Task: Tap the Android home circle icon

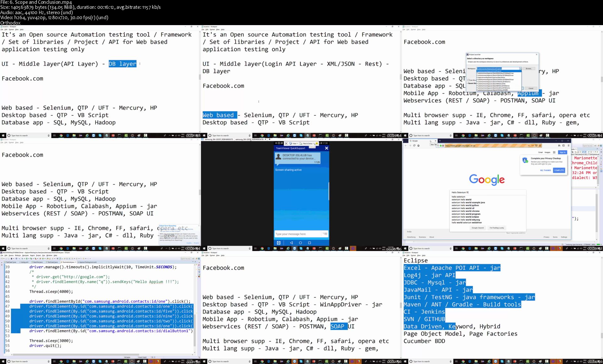Action: [300, 243]
